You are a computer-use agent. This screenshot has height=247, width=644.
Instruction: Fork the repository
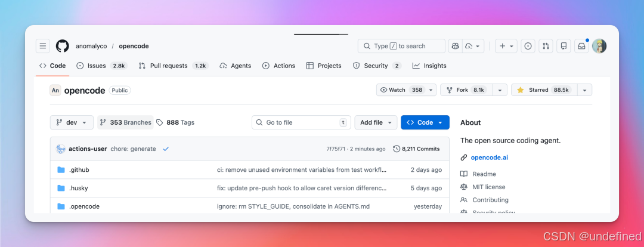tap(466, 90)
